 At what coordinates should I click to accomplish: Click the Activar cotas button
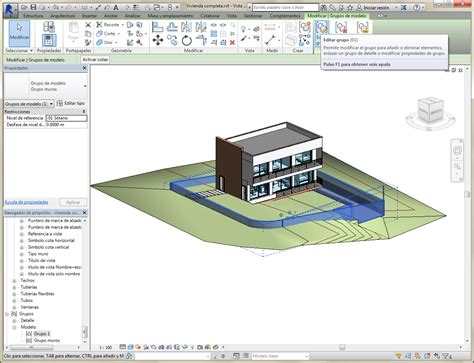[x=95, y=60]
